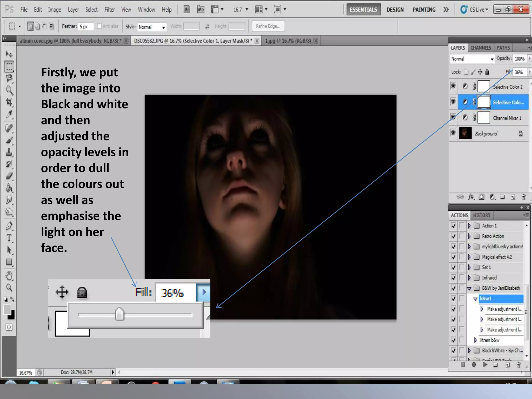Open the marquee Style dropdown

pos(152,27)
